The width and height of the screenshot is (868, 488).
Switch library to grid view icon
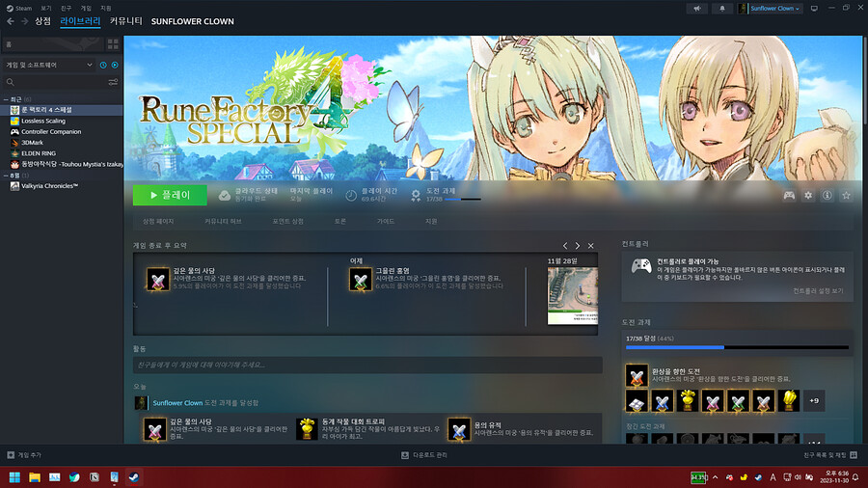112,44
